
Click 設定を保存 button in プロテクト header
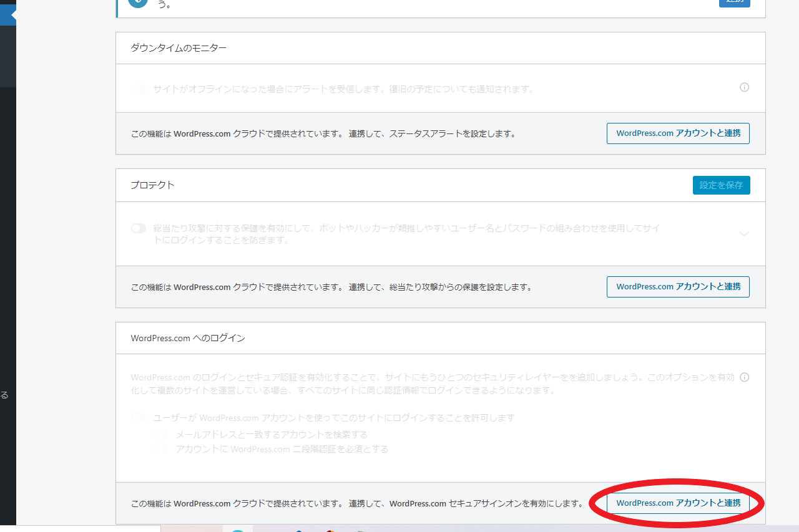click(x=721, y=185)
